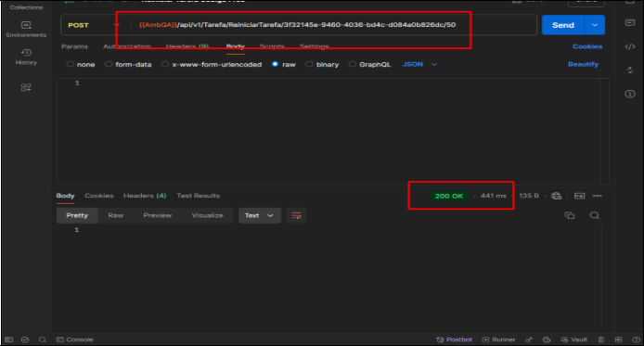The height and width of the screenshot is (346, 644).
Task: Open the JSON format dropdown
Action: point(419,64)
